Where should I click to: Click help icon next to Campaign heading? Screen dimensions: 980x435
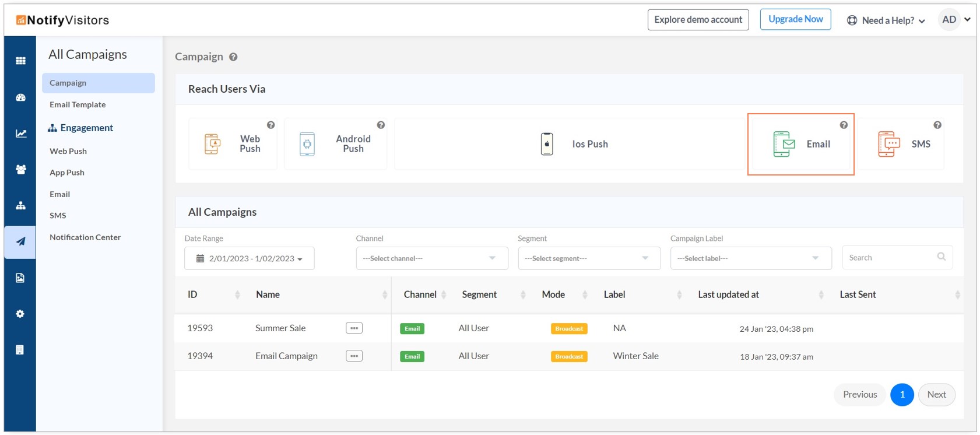(233, 57)
